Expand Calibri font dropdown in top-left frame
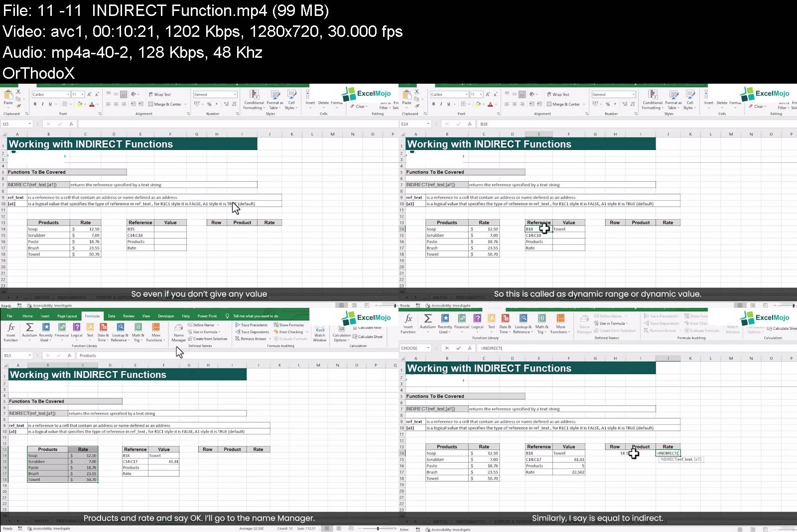 pyautogui.click(x=68, y=94)
